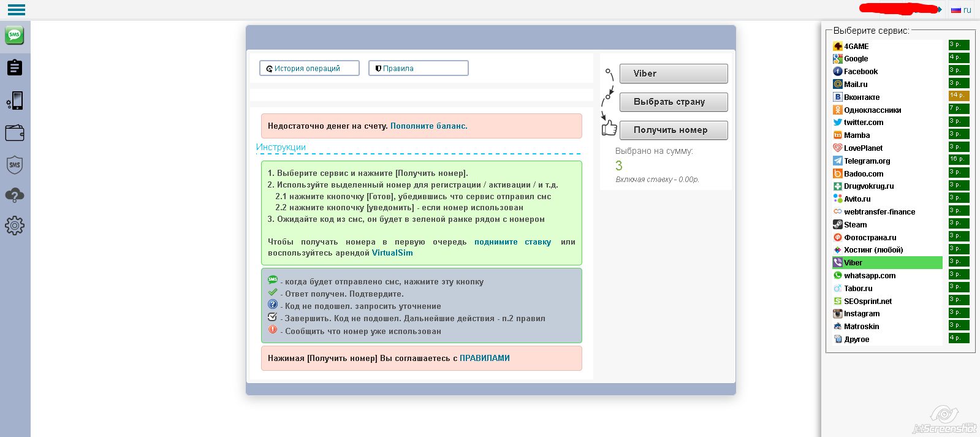Click the Вконтакте service icon
Viewport: 980px width, 437px height.
click(x=837, y=97)
